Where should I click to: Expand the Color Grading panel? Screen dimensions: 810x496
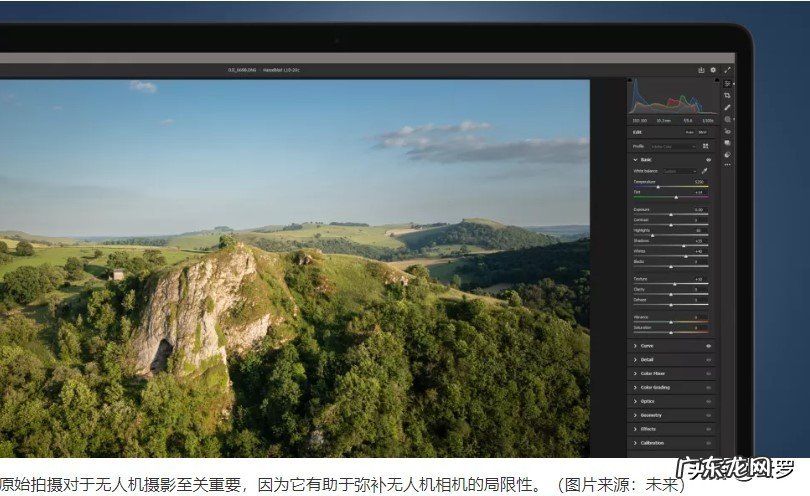[635, 388]
